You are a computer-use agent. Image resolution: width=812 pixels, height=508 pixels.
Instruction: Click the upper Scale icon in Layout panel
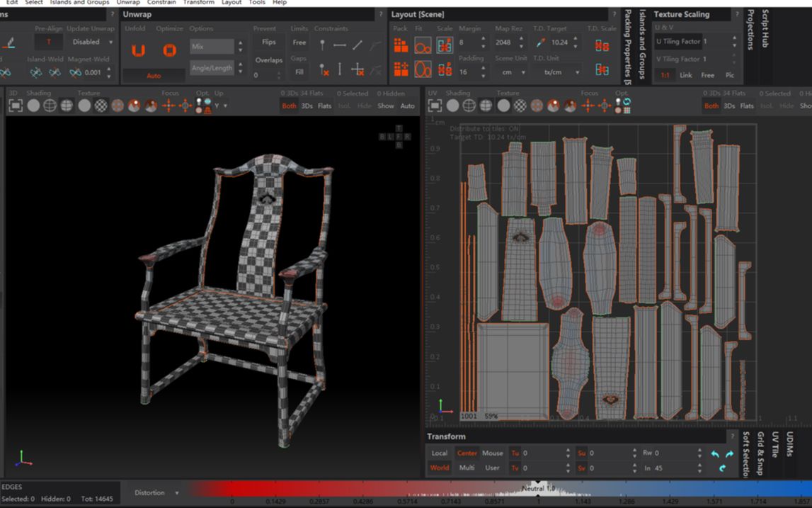[445, 45]
